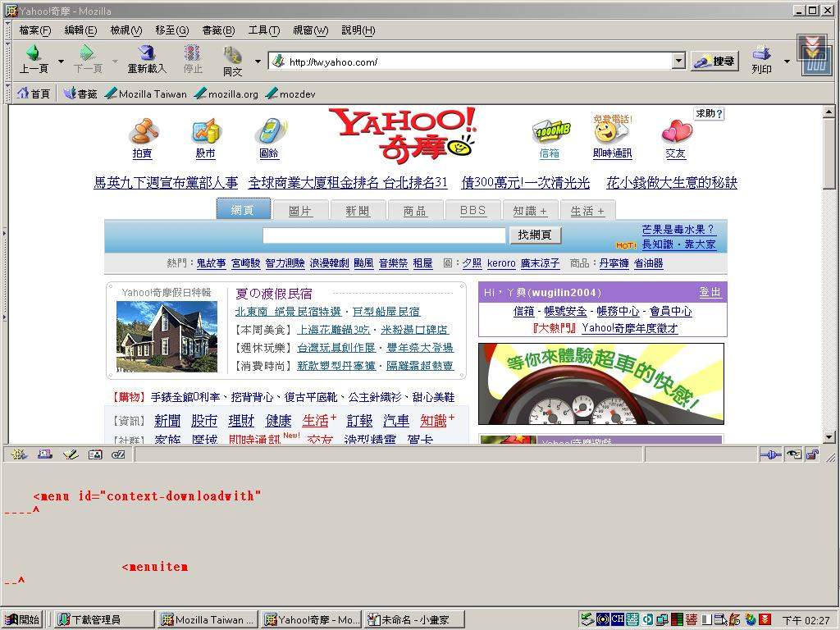The image size is (840, 630).
Task: Open headline 馬英九下週宣布黨部人事
Action: click(x=166, y=183)
